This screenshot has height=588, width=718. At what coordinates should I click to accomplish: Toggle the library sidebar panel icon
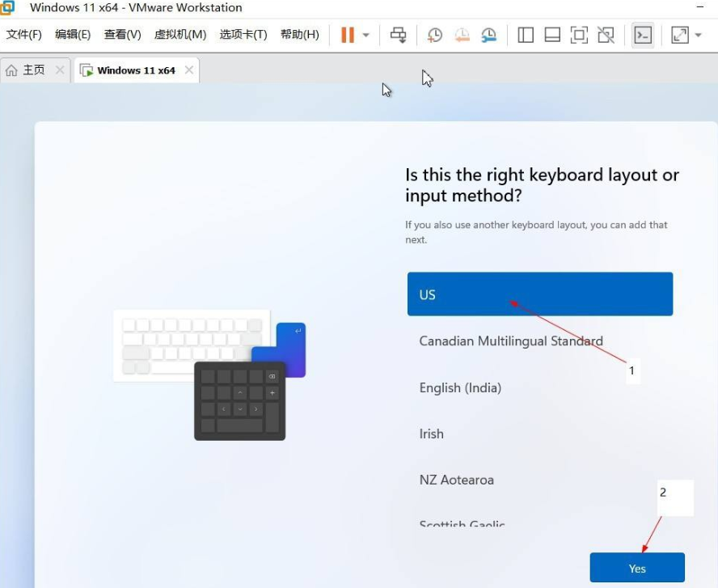click(526, 35)
